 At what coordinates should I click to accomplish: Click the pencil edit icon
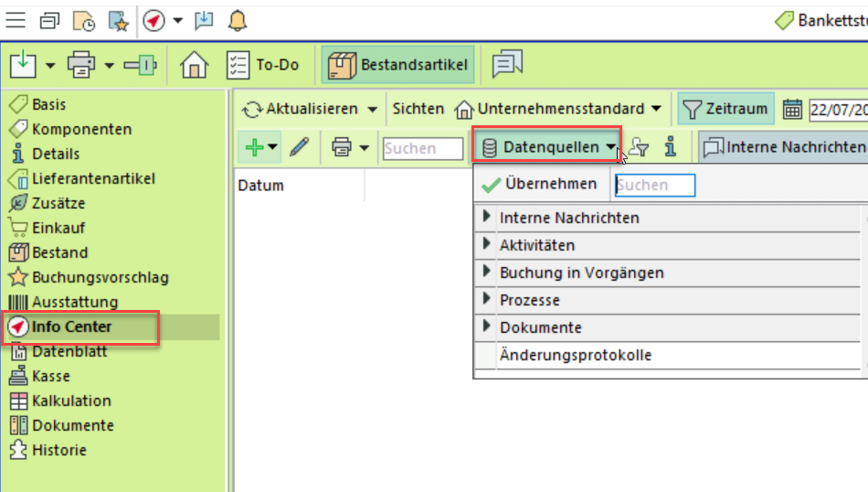click(300, 147)
